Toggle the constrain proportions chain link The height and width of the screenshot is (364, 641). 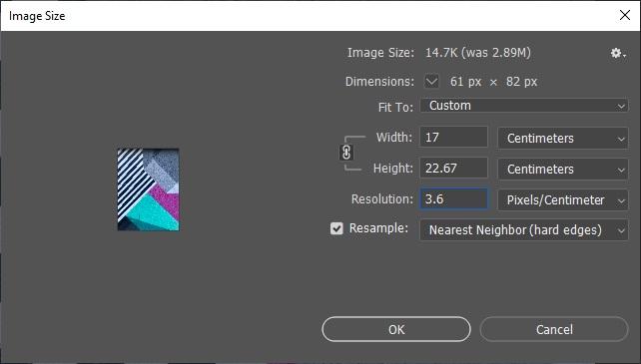coord(346,153)
